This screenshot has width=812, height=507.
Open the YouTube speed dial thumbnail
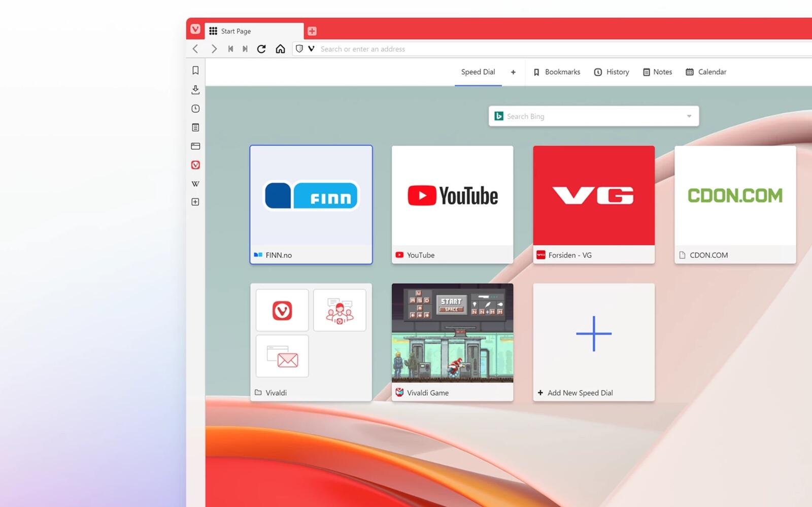click(x=452, y=195)
